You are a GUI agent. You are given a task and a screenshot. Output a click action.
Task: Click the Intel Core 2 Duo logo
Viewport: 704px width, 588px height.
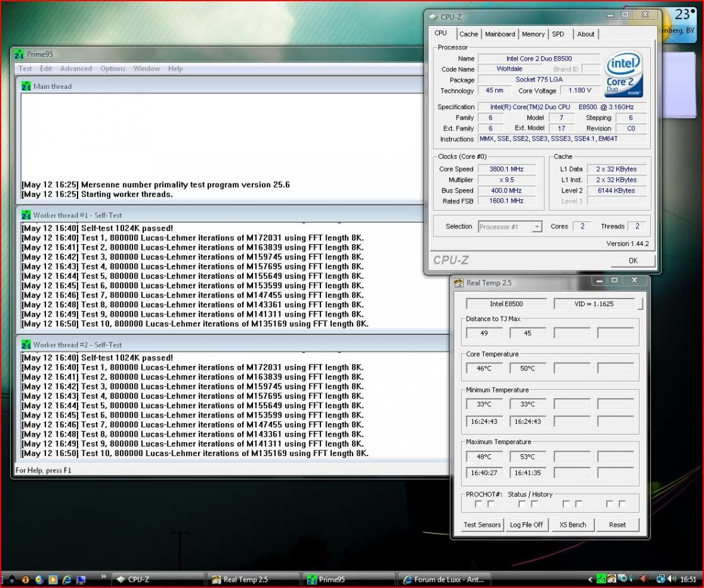point(624,73)
